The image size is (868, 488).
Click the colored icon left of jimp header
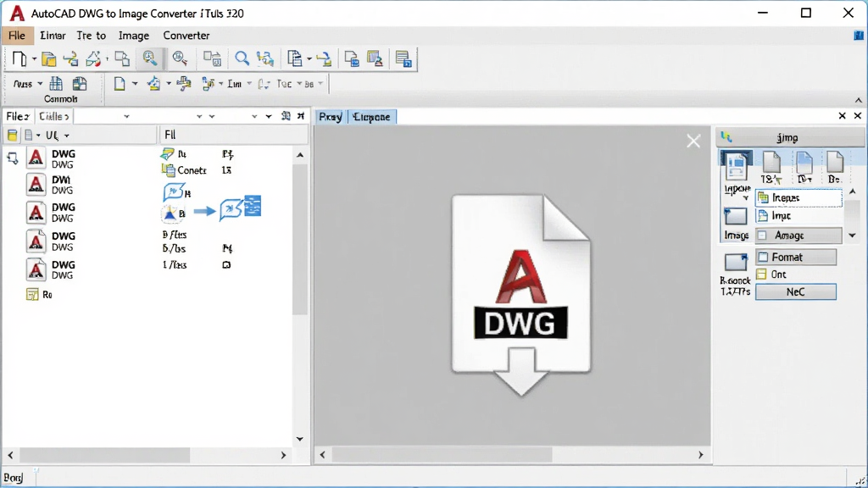click(x=726, y=136)
